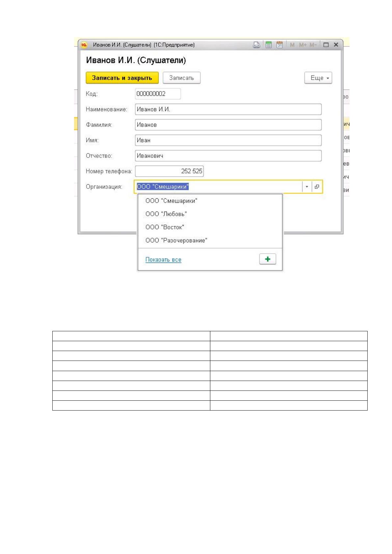Open the calendar icon in title bar
The width and height of the screenshot is (392, 554).
pos(279,45)
